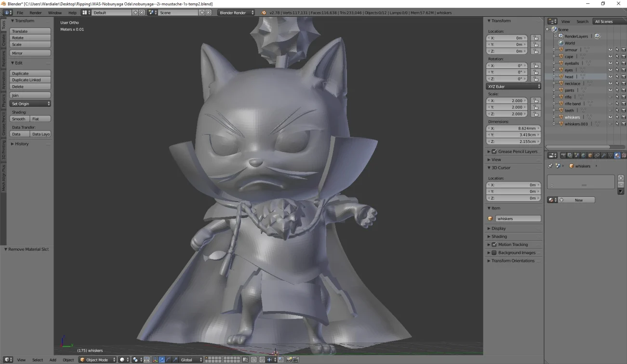
Task: Open the viewport shading sphere dropdown
Action: (x=124, y=360)
